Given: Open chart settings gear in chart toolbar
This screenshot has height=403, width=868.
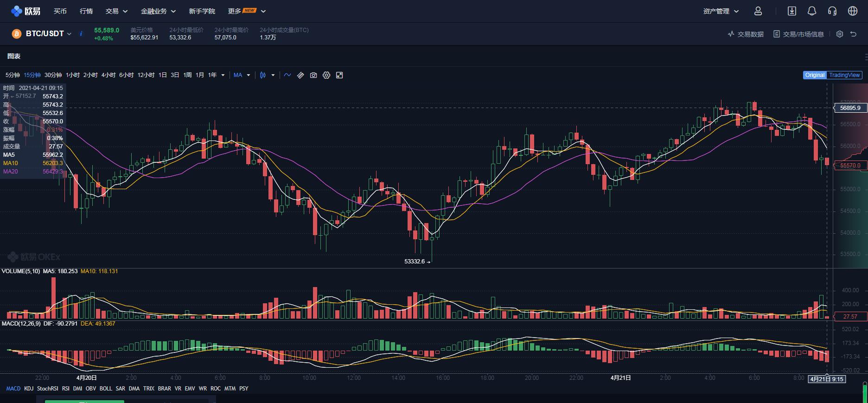Looking at the screenshot, I should pos(326,75).
